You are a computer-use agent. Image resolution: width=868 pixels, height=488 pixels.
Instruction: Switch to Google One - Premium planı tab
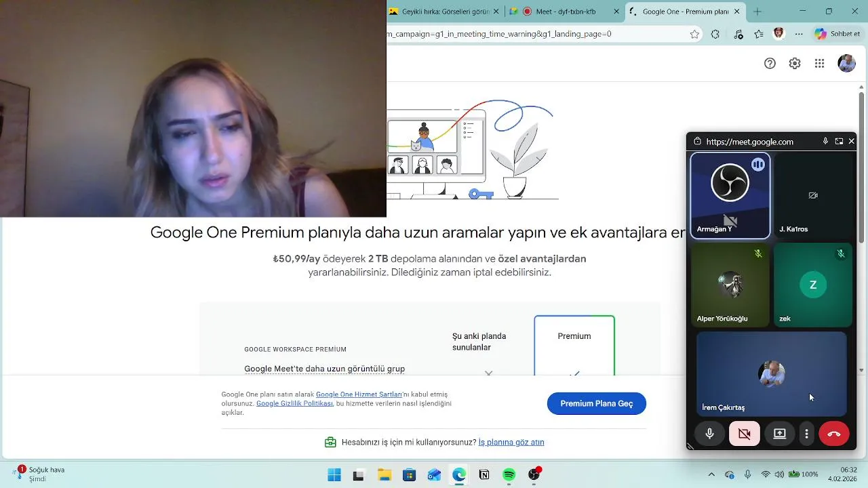coord(685,12)
